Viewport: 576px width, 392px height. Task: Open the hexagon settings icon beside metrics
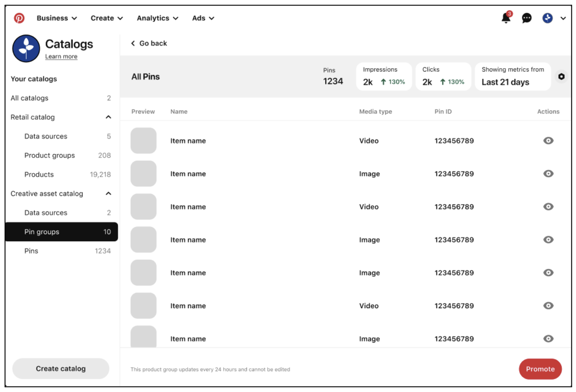coord(561,77)
